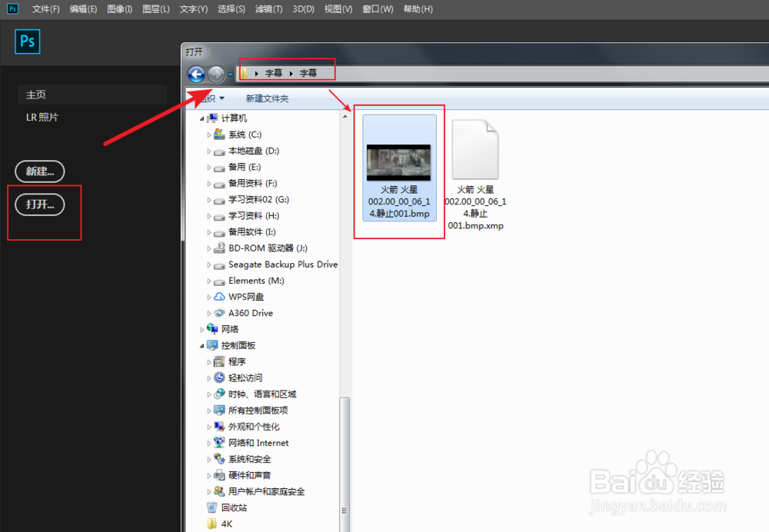Open the 图像(I) menu
The image size is (769, 532).
coord(120,8)
